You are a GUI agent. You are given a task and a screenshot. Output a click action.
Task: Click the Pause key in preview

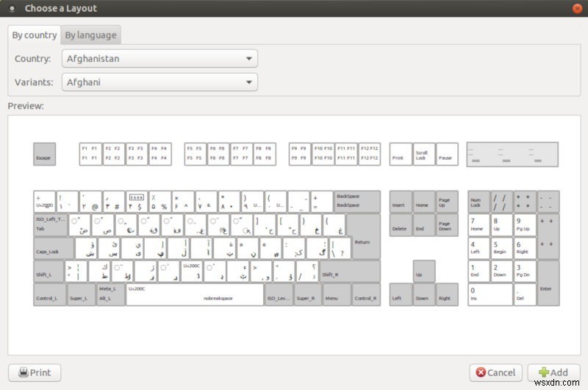pyautogui.click(x=447, y=154)
